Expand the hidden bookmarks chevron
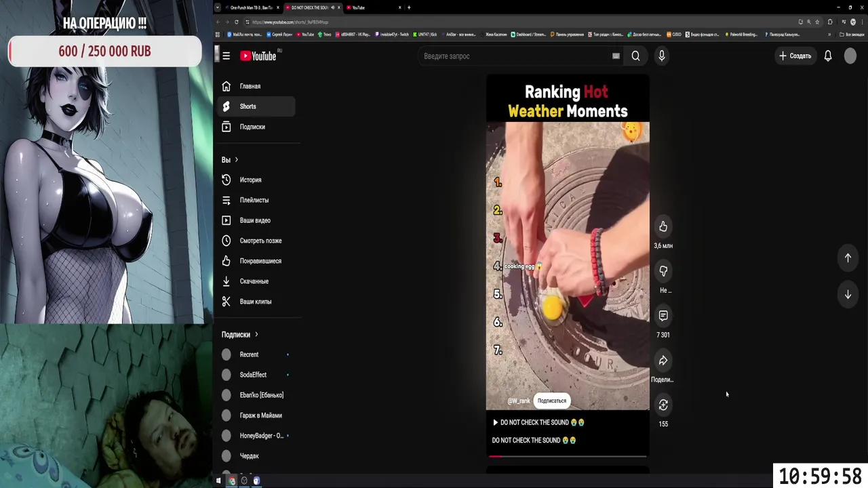This screenshot has height=488, width=868. tap(829, 34)
